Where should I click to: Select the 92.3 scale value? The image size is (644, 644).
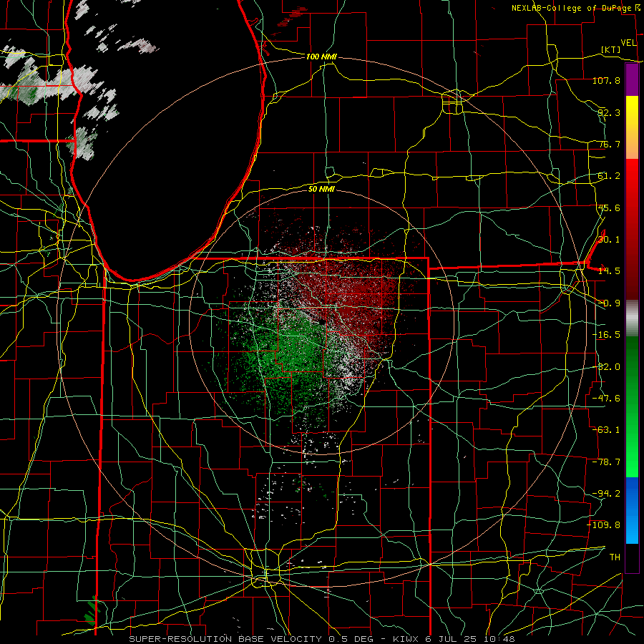click(x=609, y=112)
